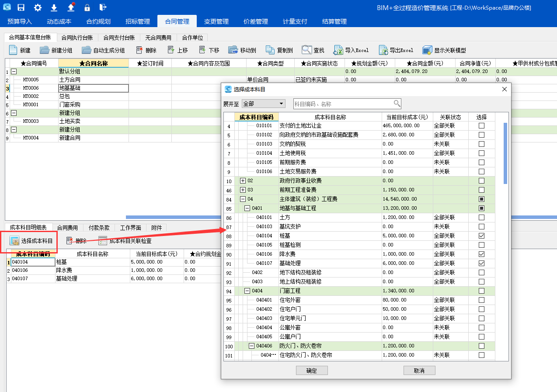Click the exit door icon in title bar
The height and width of the screenshot is (392, 557).
click(103, 7)
